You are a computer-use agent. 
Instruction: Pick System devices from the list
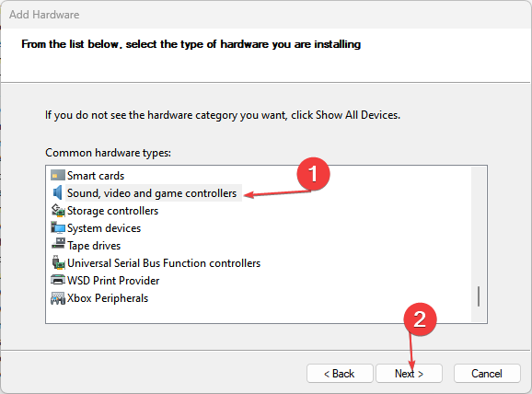pos(104,228)
